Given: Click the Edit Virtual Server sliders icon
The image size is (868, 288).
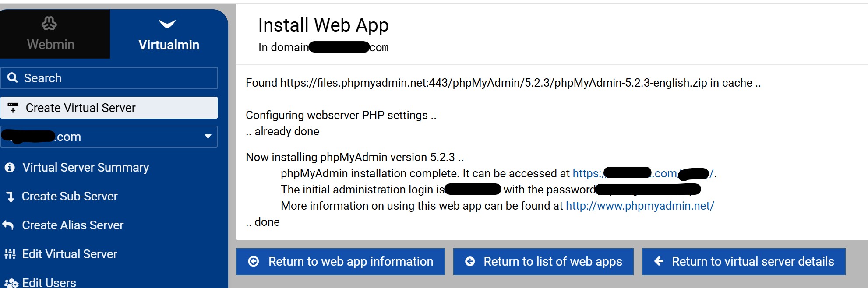Looking at the screenshot, I should (x=10, y=254).
